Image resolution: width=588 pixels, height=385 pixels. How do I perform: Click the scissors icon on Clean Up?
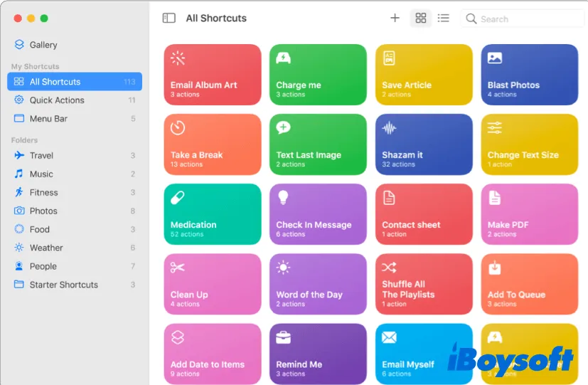click(x=178, y=268)
